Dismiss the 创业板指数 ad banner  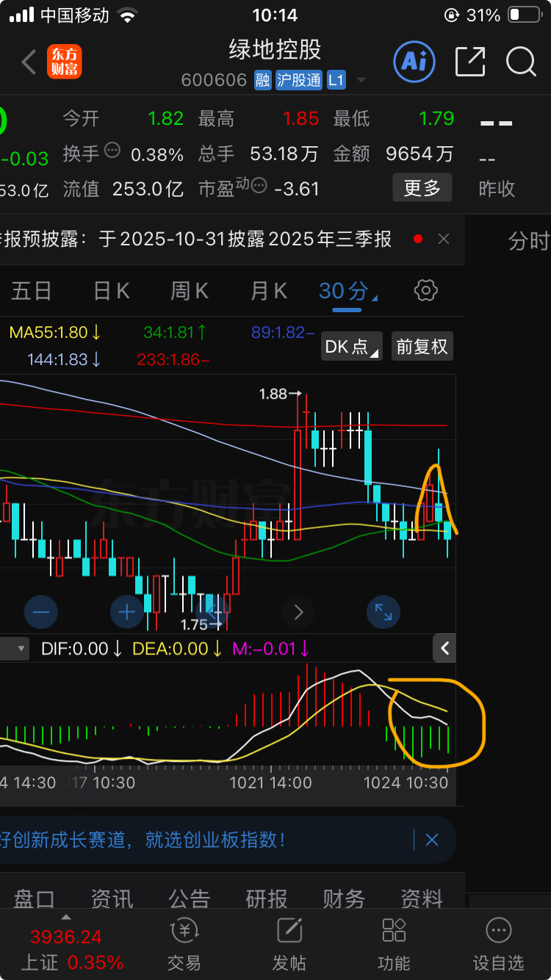click(432, 840)
